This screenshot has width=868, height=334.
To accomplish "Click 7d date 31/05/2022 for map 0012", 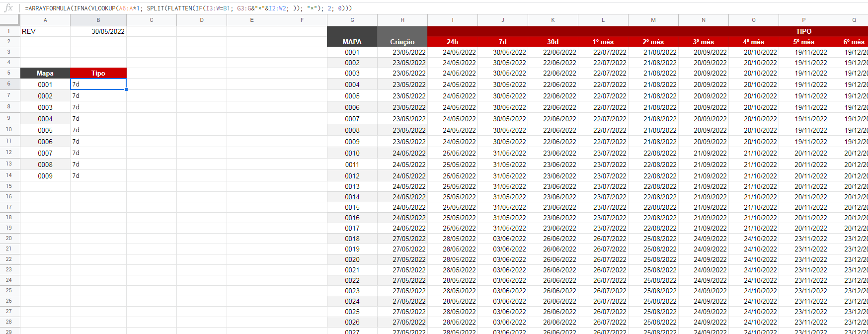I will (x=503, y=176).
